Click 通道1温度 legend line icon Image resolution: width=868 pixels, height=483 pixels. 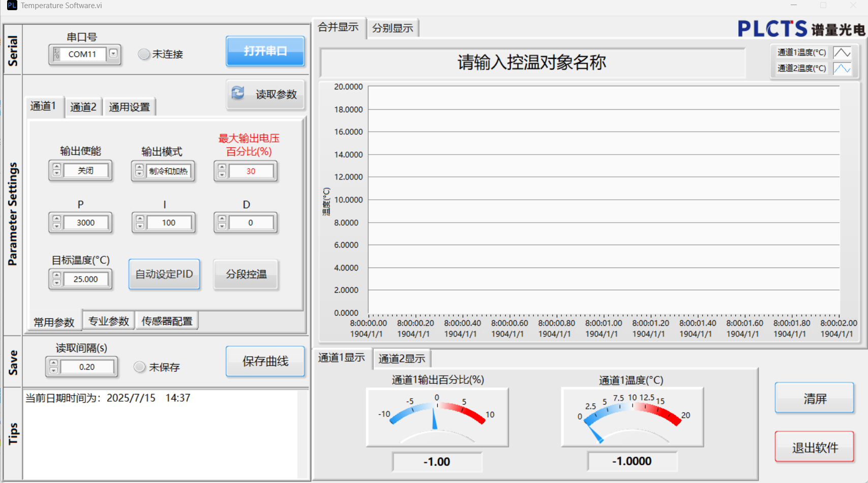pos(842,52)
